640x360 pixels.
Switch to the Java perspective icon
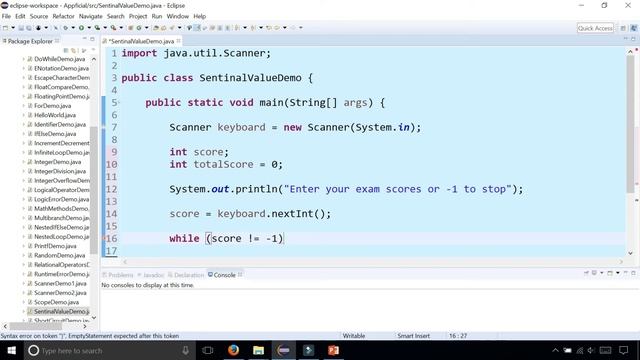[x=633, y=28]
